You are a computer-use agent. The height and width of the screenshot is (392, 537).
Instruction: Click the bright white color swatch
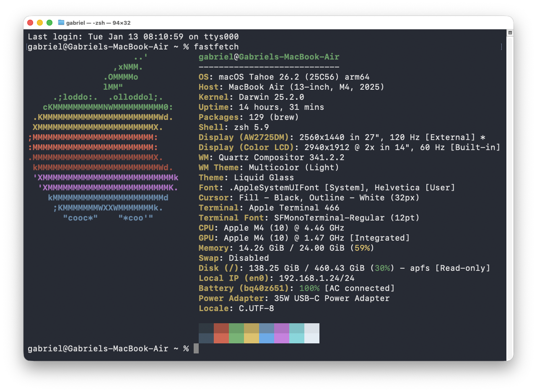click(x=312, y=338)
